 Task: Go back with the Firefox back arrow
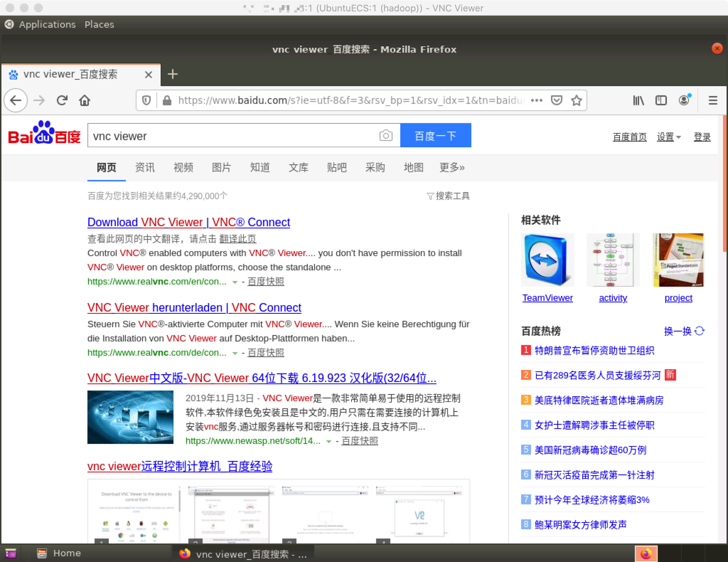16,101
